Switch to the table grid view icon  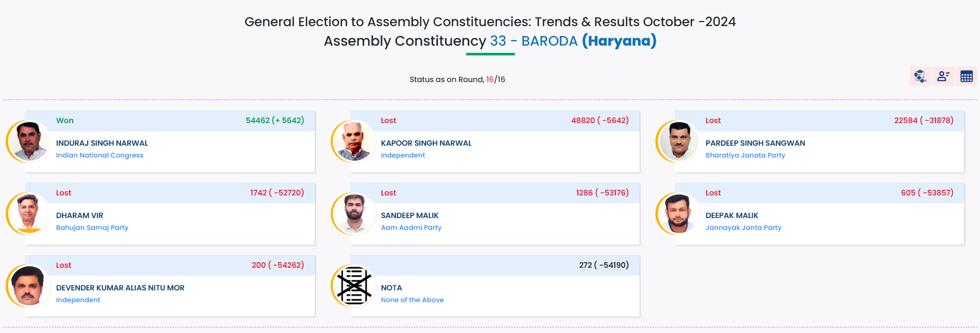966,76
